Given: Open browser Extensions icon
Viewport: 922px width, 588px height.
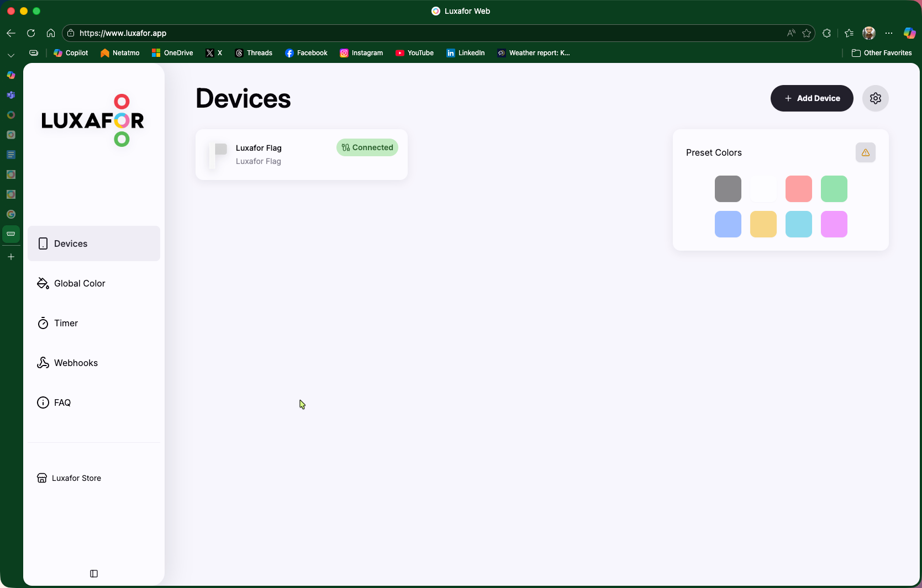Looking at the screenshot, I should point(826,33).
